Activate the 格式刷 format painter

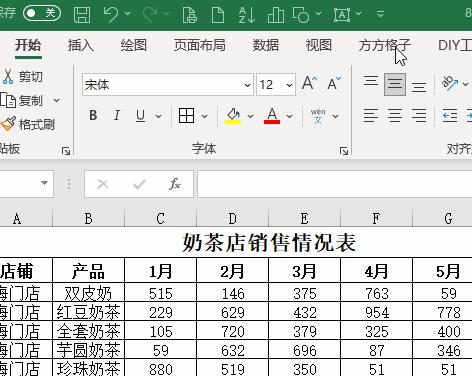click(27, 124)
